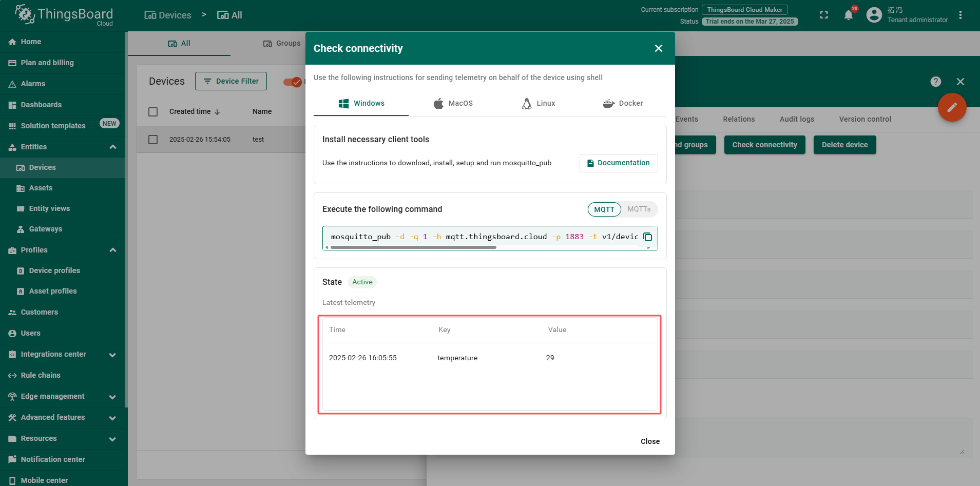Click Devices in the breadcrumb
Image resolution: width=980 pixels, height=486 pixels.
coord(168,15)
